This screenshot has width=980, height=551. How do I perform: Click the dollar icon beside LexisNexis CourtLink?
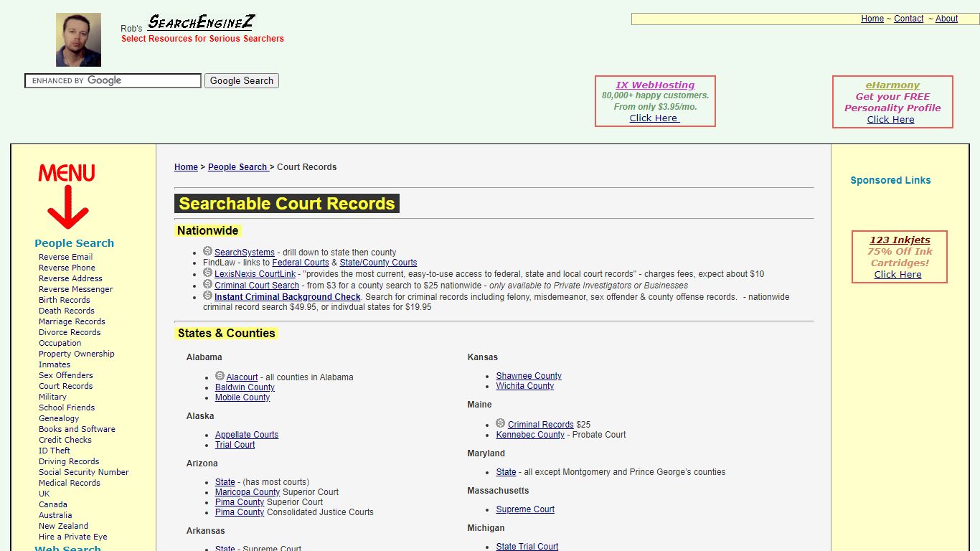point(207,273)
